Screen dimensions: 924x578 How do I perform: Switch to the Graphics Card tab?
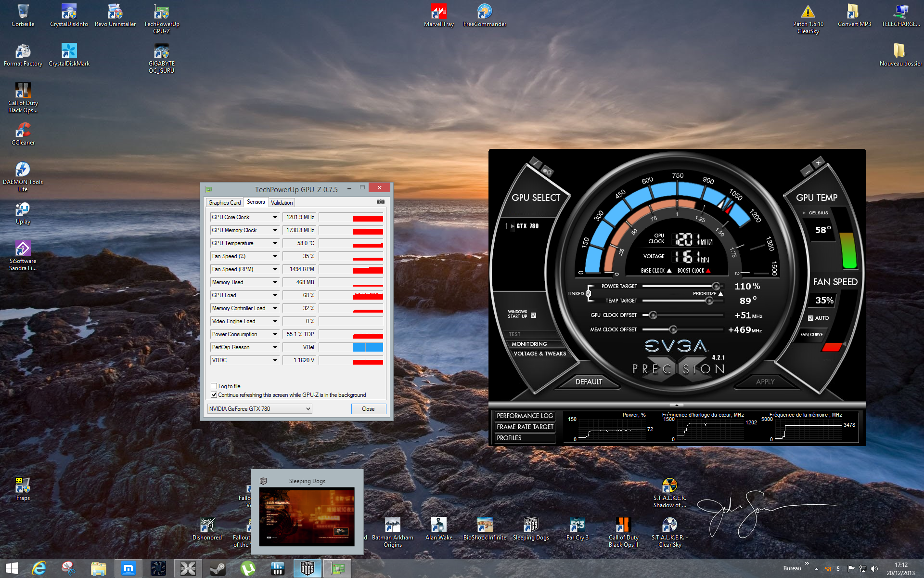[x=224, y=203]
